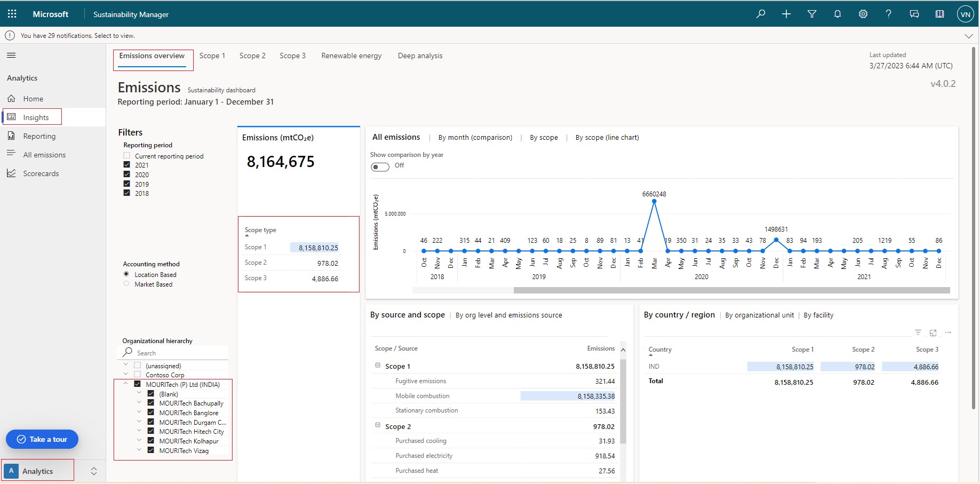This screenshot has height=484, width=980.
Task: Open the notifications bell icon
Action: (x=838, y=14)
